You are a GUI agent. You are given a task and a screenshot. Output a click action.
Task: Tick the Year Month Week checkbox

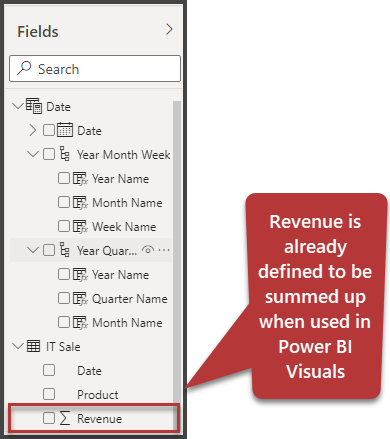[x=49, y=154]
